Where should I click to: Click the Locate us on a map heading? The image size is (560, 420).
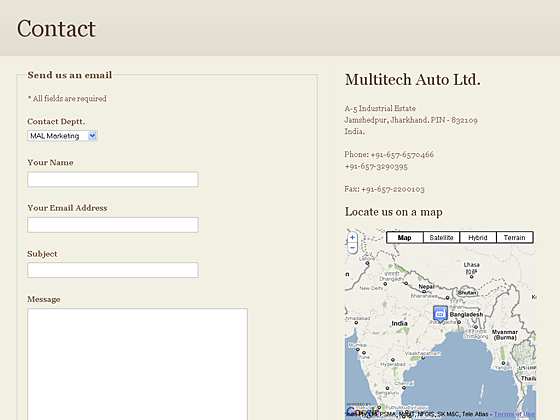pos(394,212)
